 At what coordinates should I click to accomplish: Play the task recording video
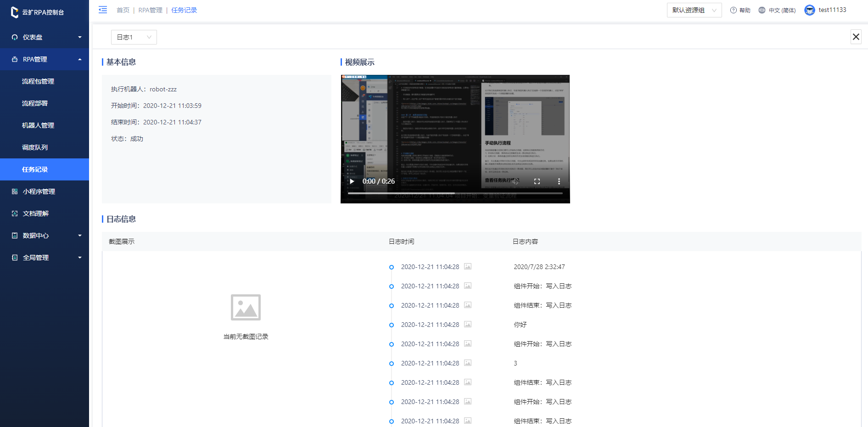coord(352,181)
